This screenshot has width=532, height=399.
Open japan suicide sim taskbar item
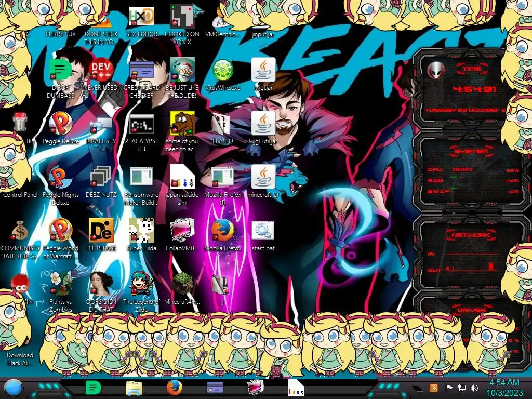pyautogui.click(x=296, y=388)
